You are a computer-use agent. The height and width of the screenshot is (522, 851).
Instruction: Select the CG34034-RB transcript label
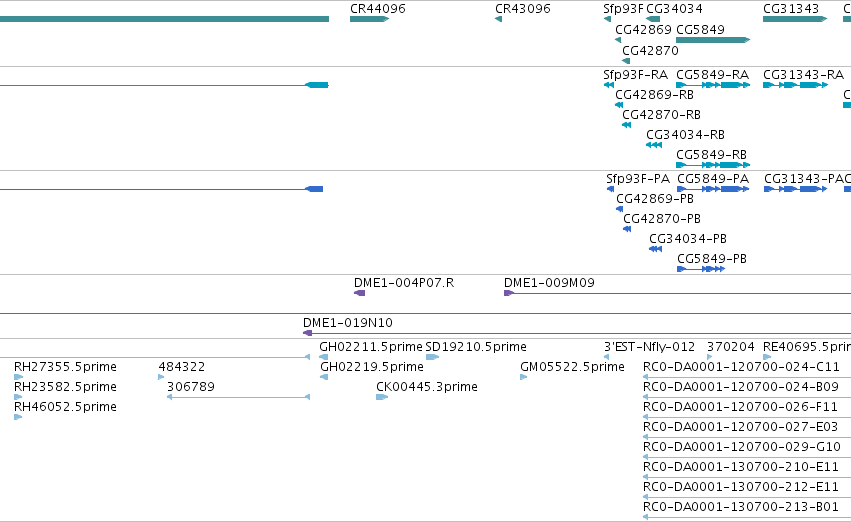(685, 135)
